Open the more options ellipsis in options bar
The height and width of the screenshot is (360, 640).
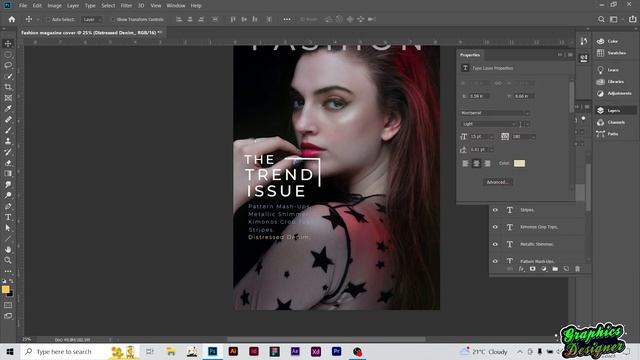tap(287, 19)
